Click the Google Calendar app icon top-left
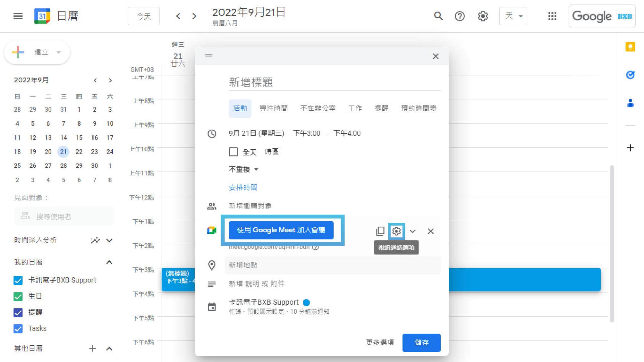Screen dimensions: 644x362 (x=41, y=16)
